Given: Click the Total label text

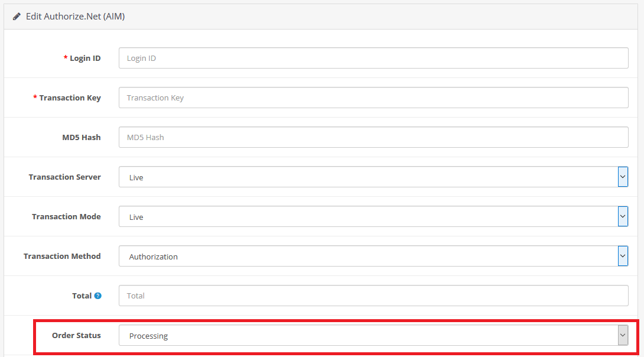Looking at the screenshot, I should point(82,296).
